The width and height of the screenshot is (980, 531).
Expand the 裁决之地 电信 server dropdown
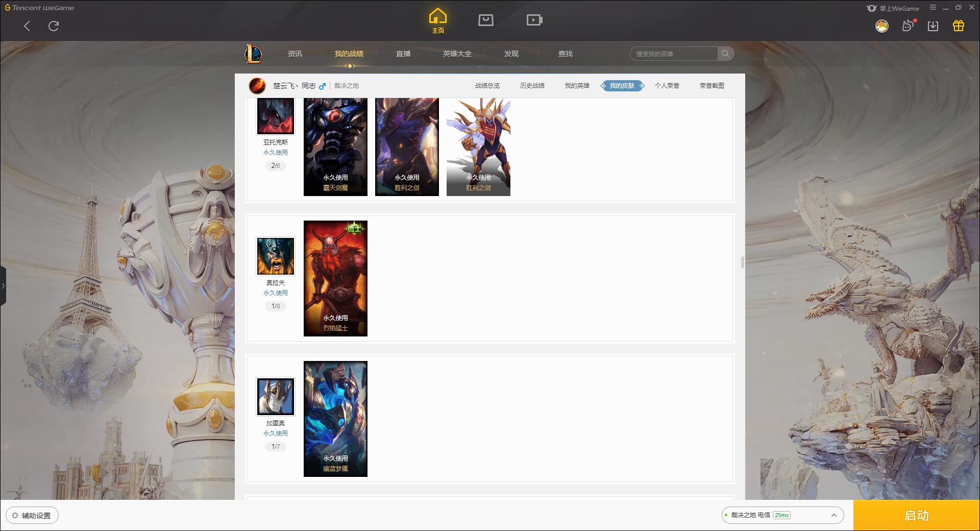[x=782, y=515]
